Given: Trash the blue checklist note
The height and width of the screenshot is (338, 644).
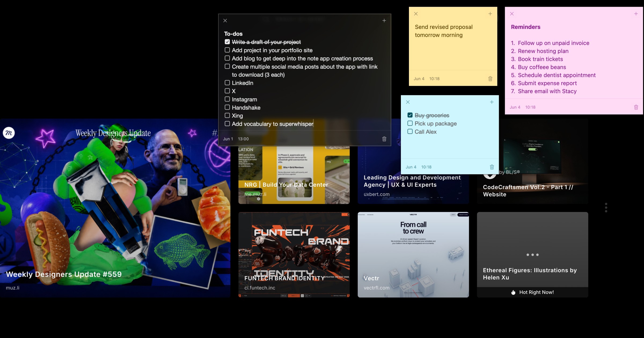Looking at the screenshot, I should click(x=492, y=167).
